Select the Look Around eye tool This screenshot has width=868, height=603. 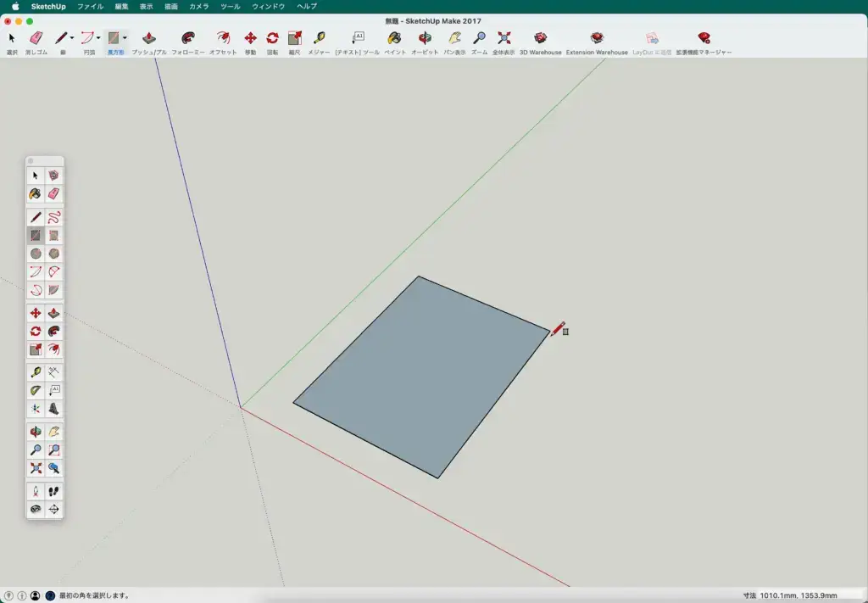pos(36,510)
